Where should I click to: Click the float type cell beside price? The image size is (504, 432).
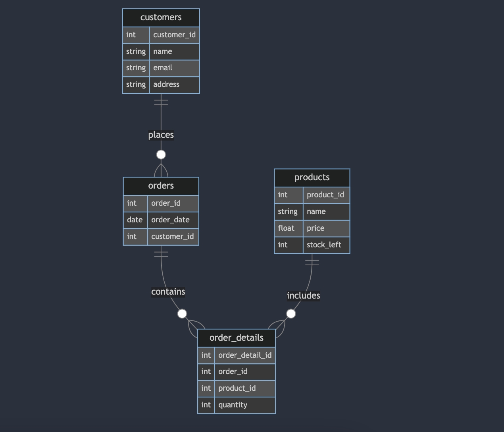287,228
